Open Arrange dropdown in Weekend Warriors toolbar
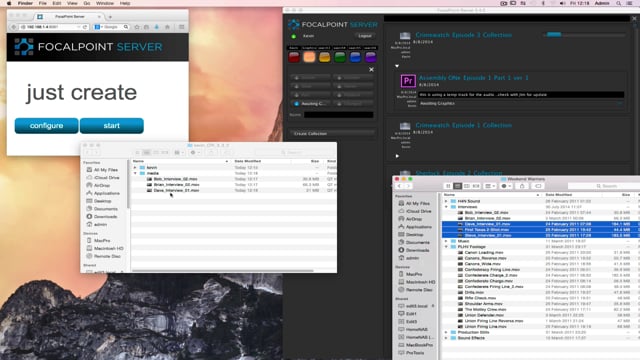The height and width of the screenshot is (360, 640). [x=489, y=186]
